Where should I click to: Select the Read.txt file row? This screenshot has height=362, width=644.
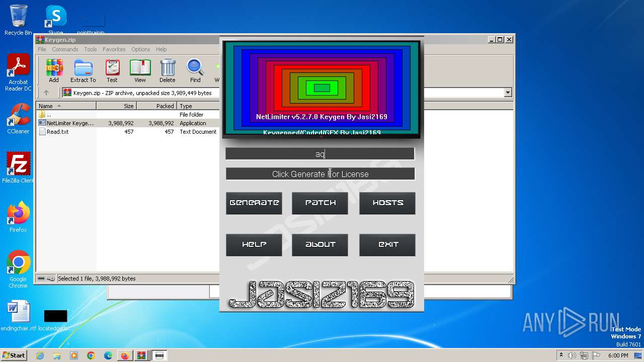point(128,132)
